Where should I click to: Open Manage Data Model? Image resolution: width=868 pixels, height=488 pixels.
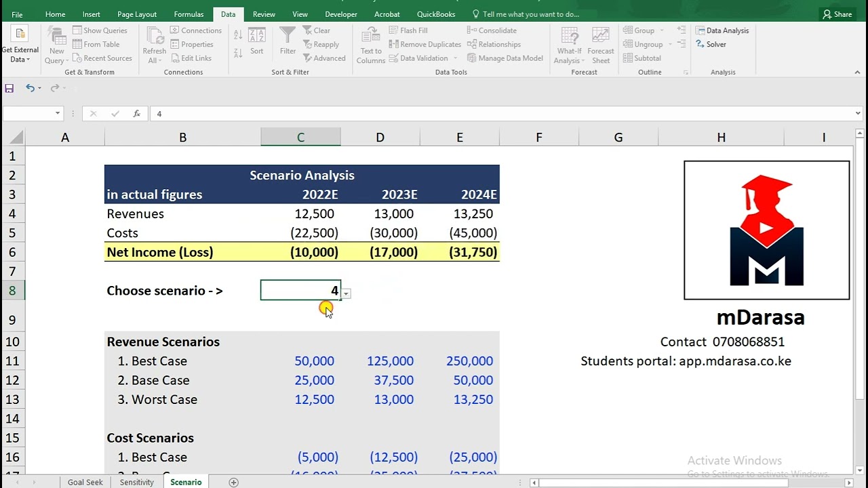[505, 58]
